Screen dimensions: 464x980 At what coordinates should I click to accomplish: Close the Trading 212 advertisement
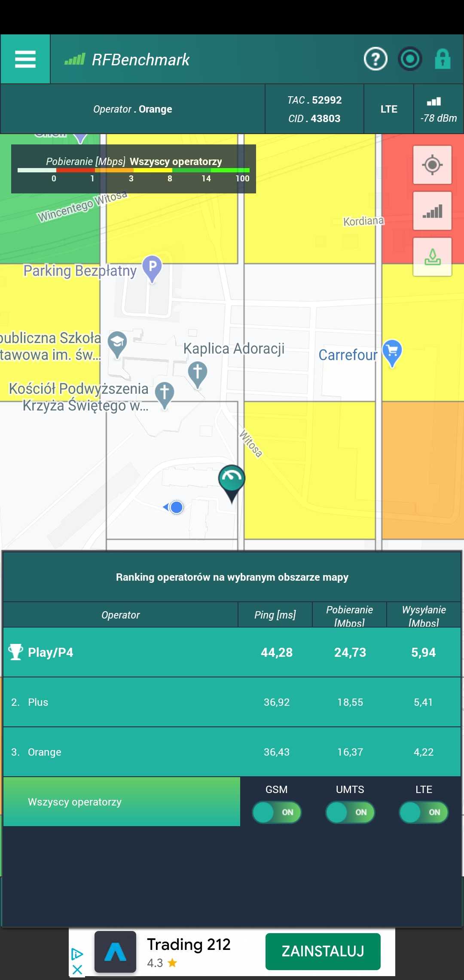click(77, 970)
